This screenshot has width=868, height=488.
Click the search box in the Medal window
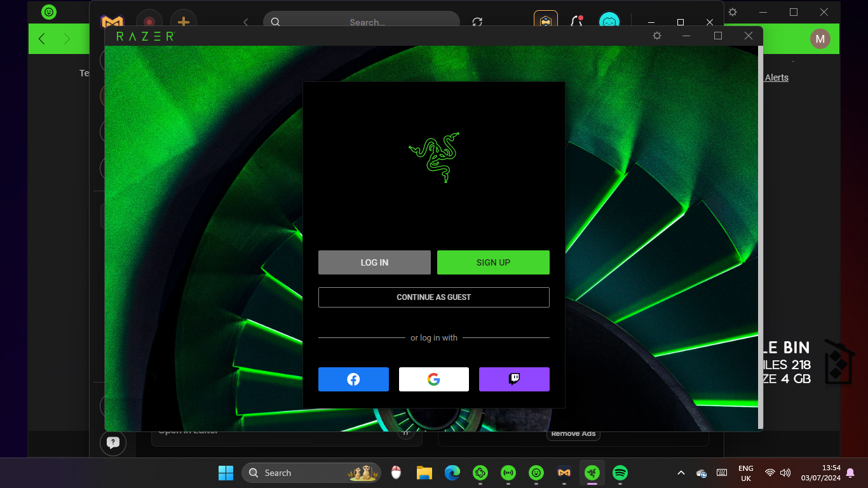(x=362, y=22)
